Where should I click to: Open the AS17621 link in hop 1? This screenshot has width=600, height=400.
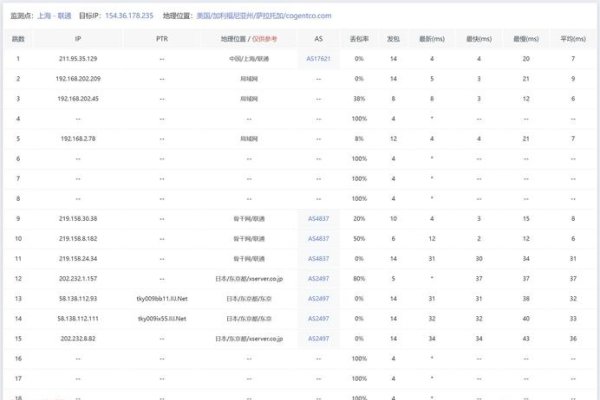point(318,59)
